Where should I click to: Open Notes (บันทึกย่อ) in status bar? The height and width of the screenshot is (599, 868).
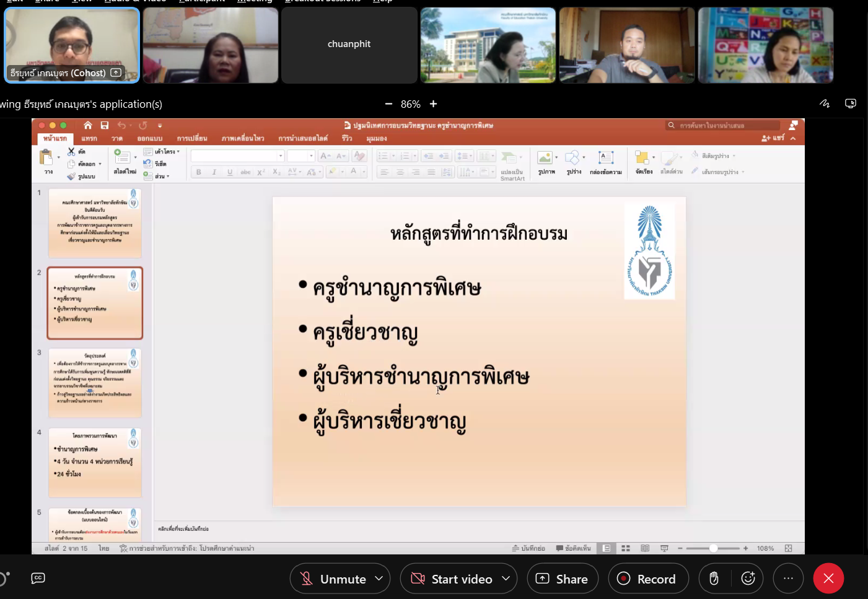(528, 548)
